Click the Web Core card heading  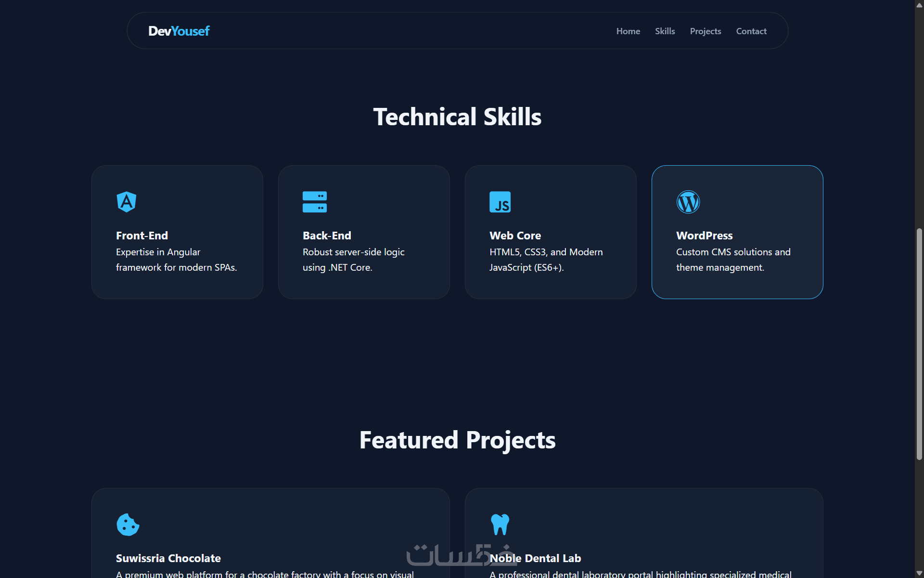515,236
